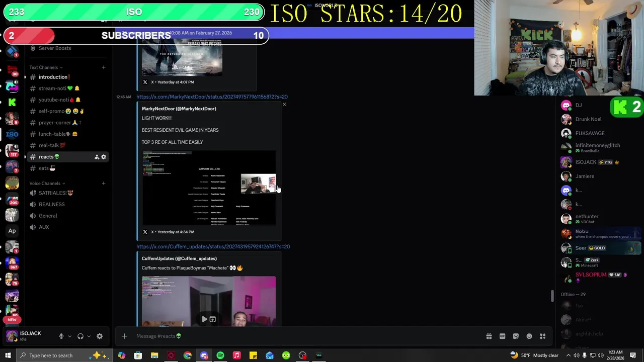644x362 pixels.
Task: Open Cuffem_updates X status link
Action: [213, 246]
